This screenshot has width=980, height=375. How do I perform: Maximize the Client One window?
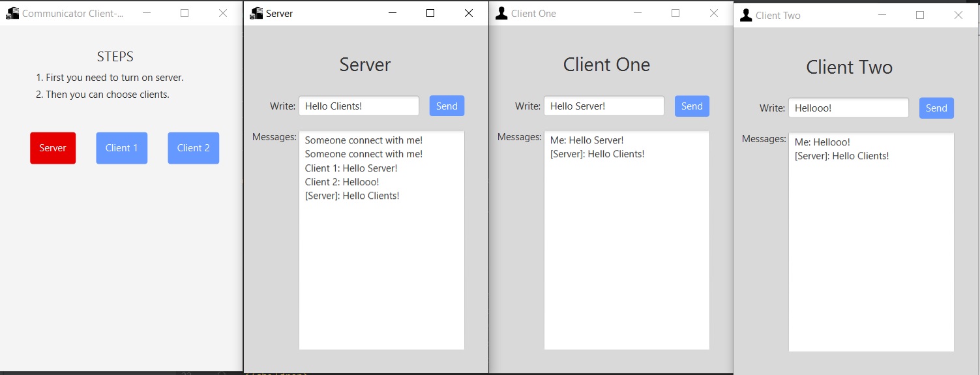click(676, 13)
